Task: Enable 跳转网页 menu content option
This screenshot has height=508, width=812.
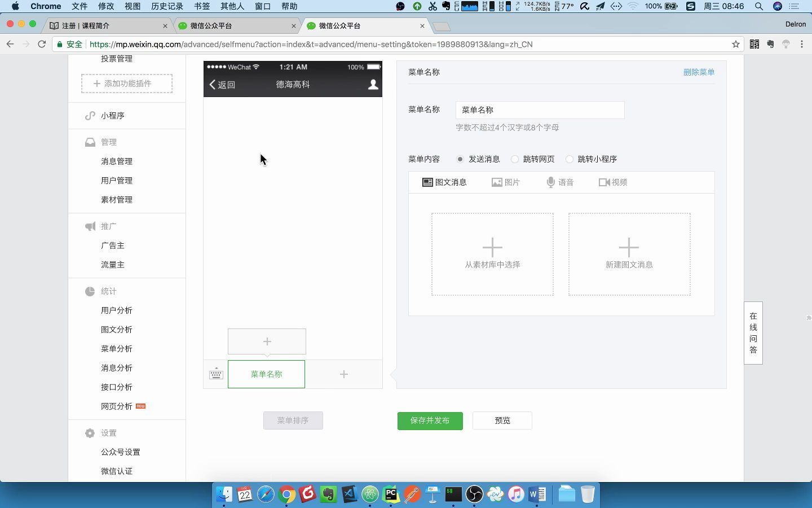Action: pos(515,159)
